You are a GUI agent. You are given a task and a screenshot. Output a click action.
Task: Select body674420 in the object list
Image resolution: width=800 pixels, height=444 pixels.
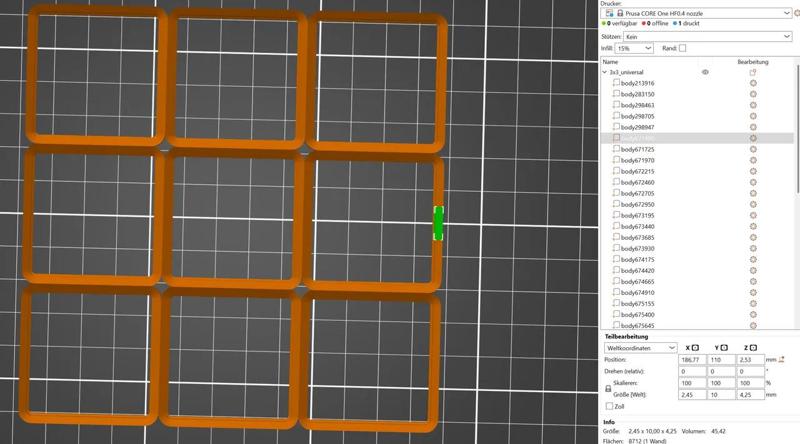pyautogui.click(x=637, y=270)
